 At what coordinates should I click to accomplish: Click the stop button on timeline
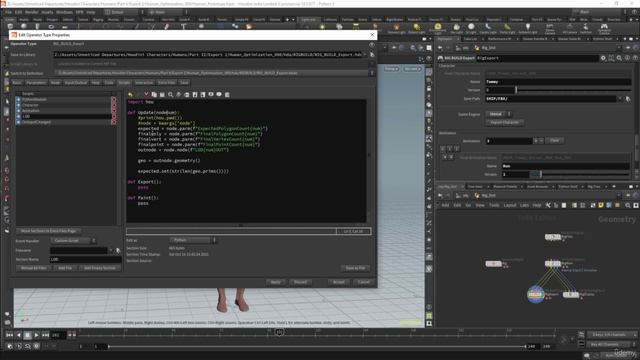click(27, 335)
